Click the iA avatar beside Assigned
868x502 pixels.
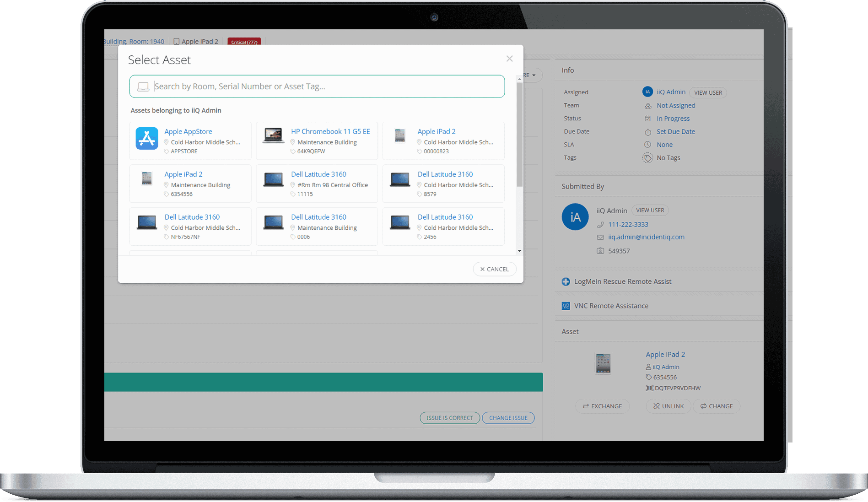647,92
